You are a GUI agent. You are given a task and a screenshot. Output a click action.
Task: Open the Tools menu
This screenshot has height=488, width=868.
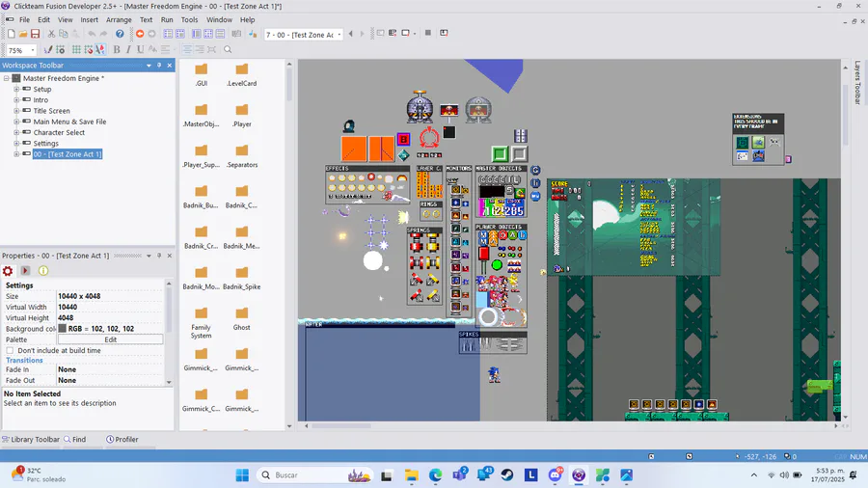click(x=189, y=19)
